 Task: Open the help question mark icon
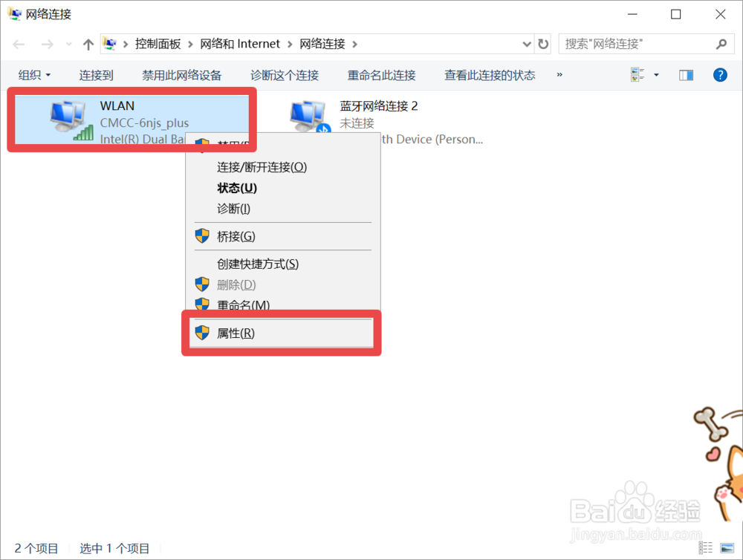pyautogui.click(x=720, y=75)
